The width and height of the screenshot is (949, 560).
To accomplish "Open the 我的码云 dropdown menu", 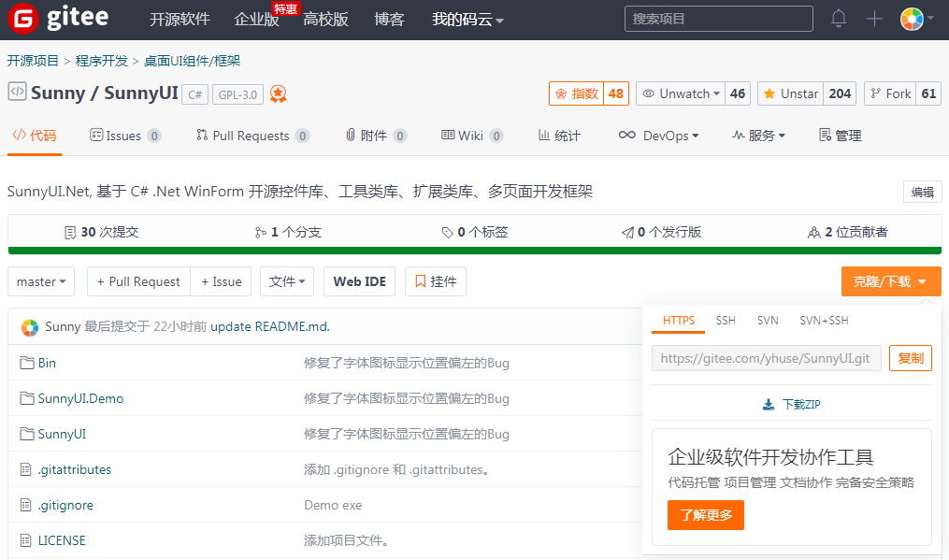I will click(x=467, y=20).
